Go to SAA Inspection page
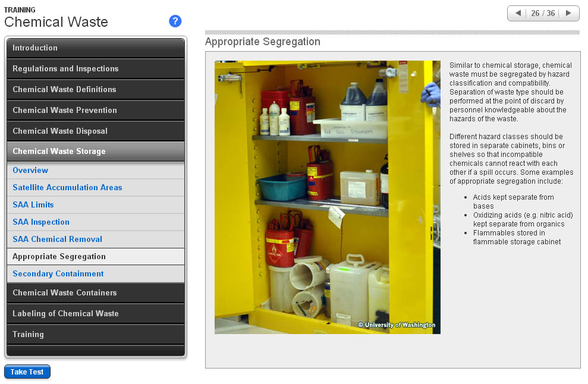This screenshot has height=384, width=588. 41,222
